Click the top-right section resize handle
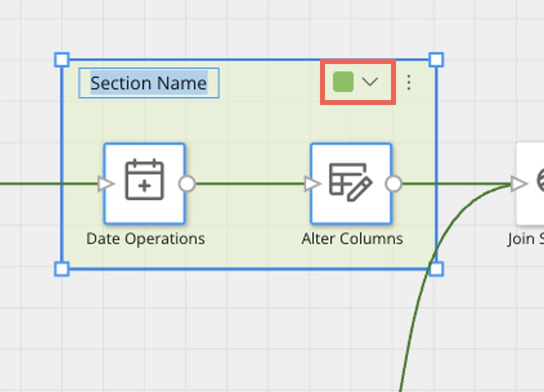Viewport: 544px width, 392px height. point(436,59)
